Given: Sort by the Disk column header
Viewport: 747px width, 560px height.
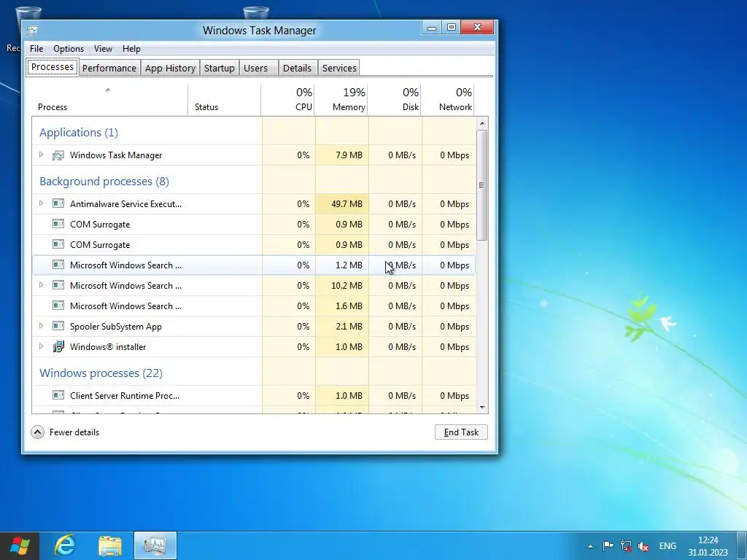Looking at the screenshot, I should point(395,99).
